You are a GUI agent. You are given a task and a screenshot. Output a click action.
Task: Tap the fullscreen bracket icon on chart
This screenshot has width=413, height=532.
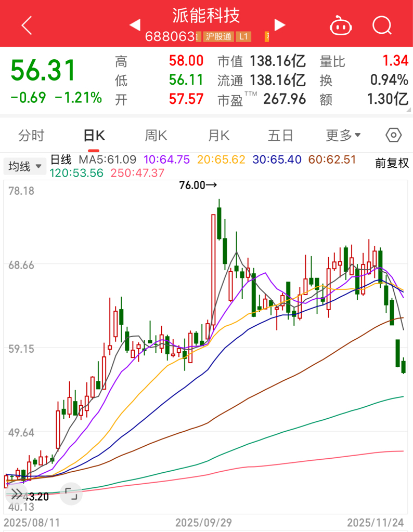click(x=71, y=494)
